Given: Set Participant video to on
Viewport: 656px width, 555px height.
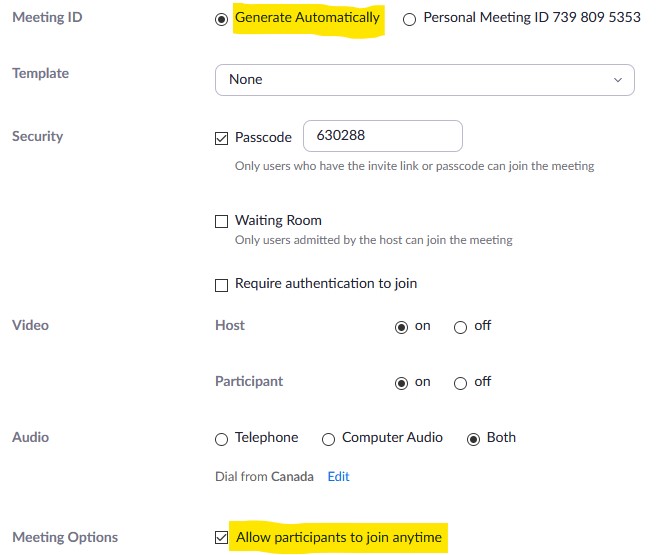Looking at the screenshot, I should point(401,383).
